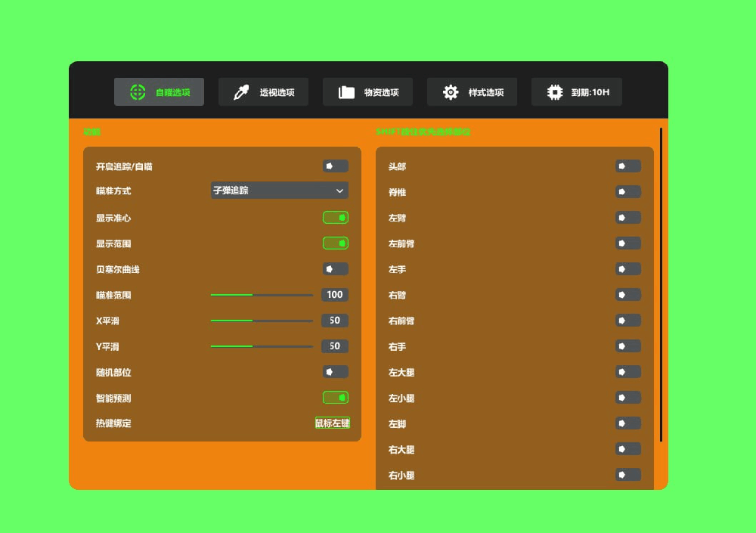
Task: Click the 鼠标左键 hotkey binding button
Action: point(333,423)
